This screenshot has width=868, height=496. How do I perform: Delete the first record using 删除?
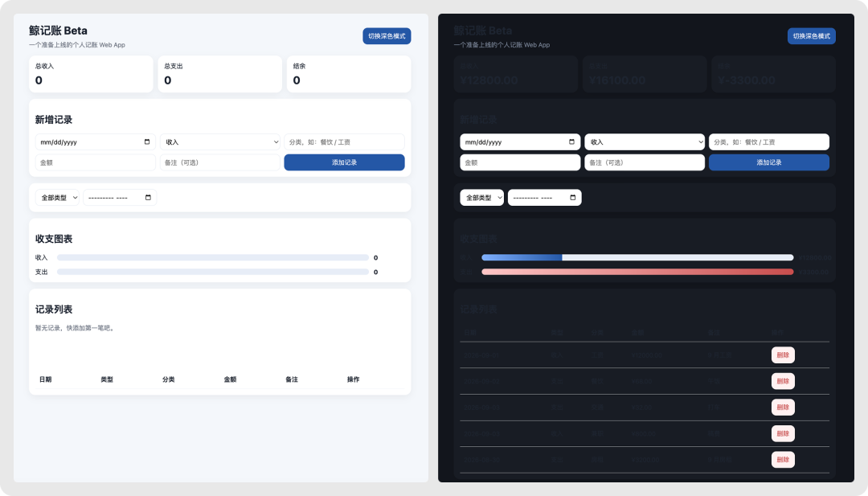(x=783, y=355)
